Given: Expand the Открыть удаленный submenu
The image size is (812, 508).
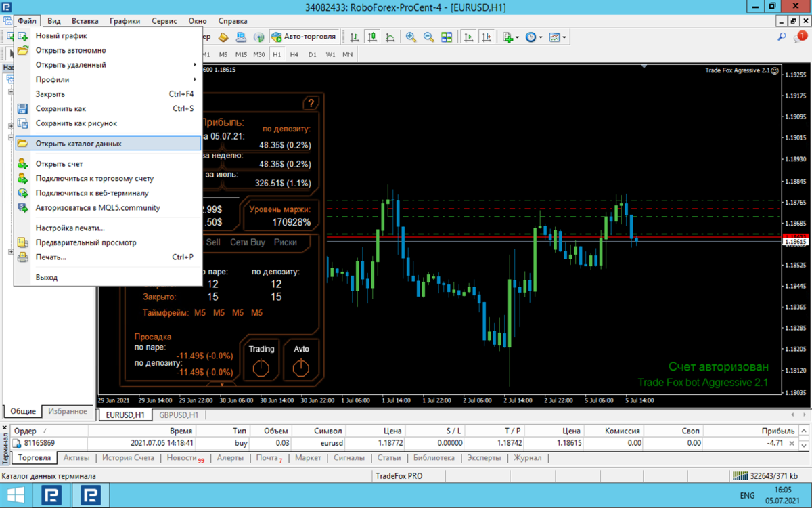Looking at the screenshot, I should (x=108, y=65).
